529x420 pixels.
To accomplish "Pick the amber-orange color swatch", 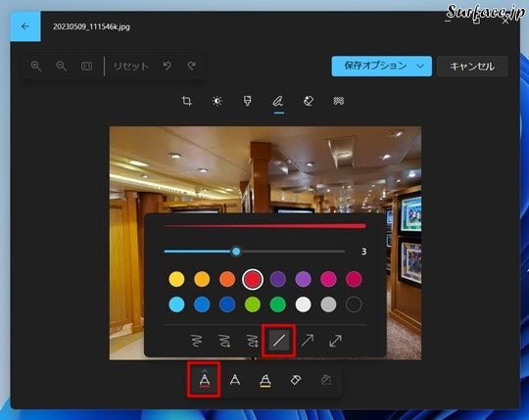I will (x=202, y=279).
